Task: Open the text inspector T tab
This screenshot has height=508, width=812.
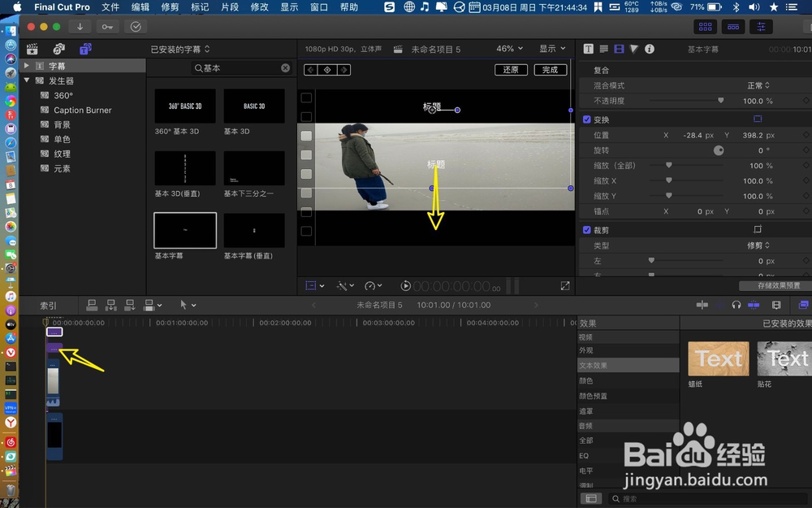Action: point(588,49)
